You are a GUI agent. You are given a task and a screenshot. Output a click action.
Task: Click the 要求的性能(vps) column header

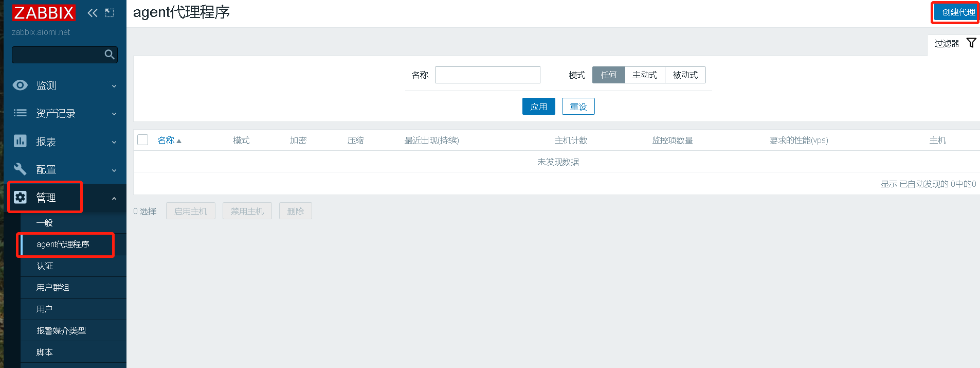799,140
